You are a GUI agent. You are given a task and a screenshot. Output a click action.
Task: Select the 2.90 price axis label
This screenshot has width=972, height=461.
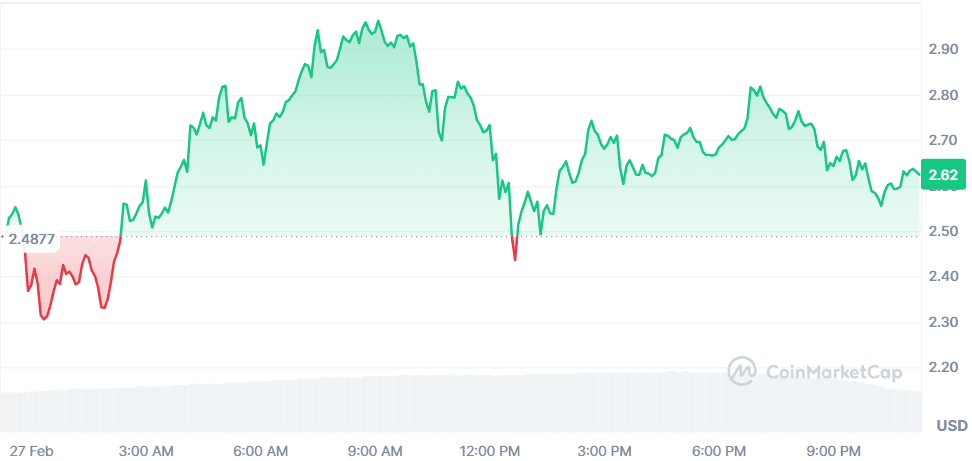click(942, 49)
